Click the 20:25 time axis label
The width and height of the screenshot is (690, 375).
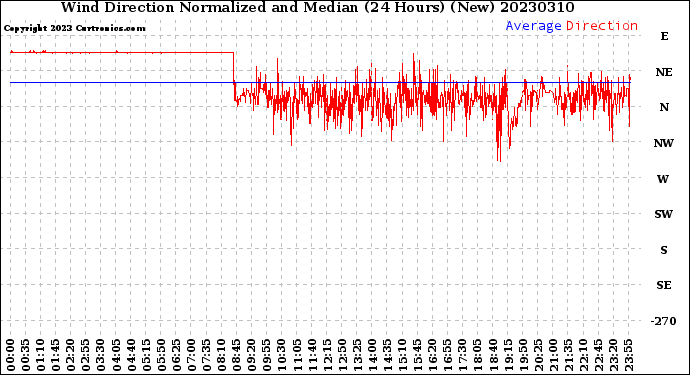coord(538,355)
